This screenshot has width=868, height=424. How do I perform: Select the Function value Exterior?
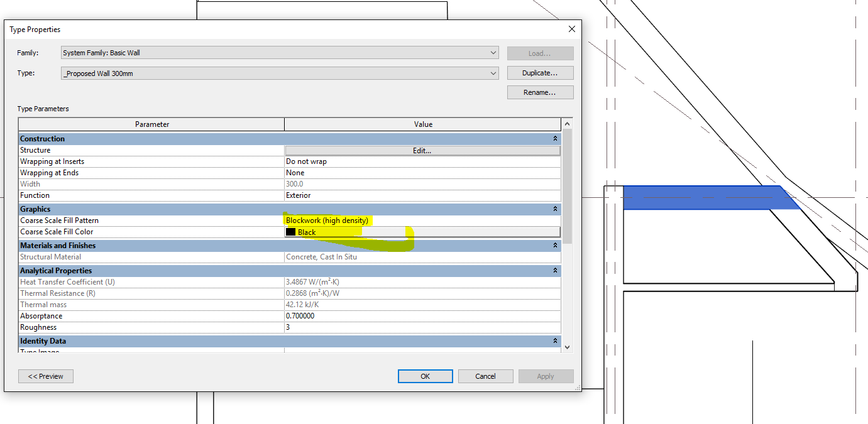click(422, 195)
